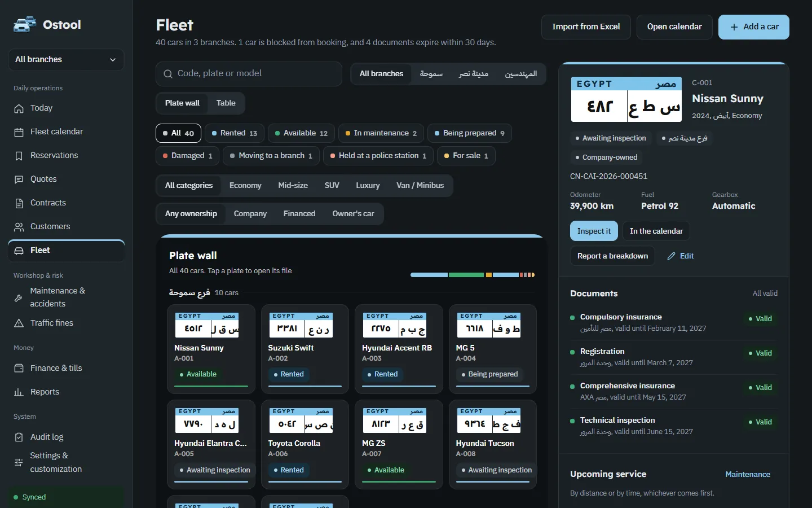The image size is (812, 508).
Task: Switch to the Table view tab
Action: tap(226, 103)
